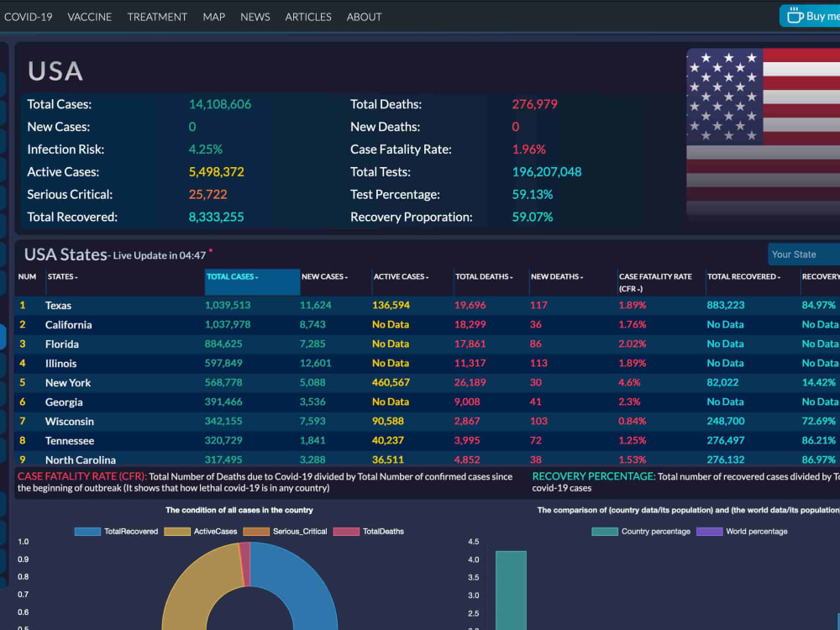This screenshot has height=630, width=840.
Task: Go to the TREATMENT page
Action: point(157,17)
